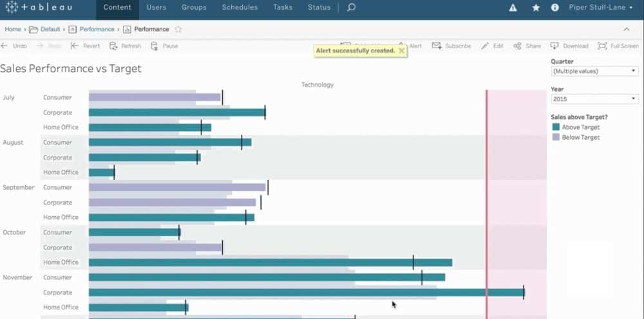Image resolution: width=644 pixels, height=319 pixels.
Task: Click the Undo toolbar button
Action: 14,46
